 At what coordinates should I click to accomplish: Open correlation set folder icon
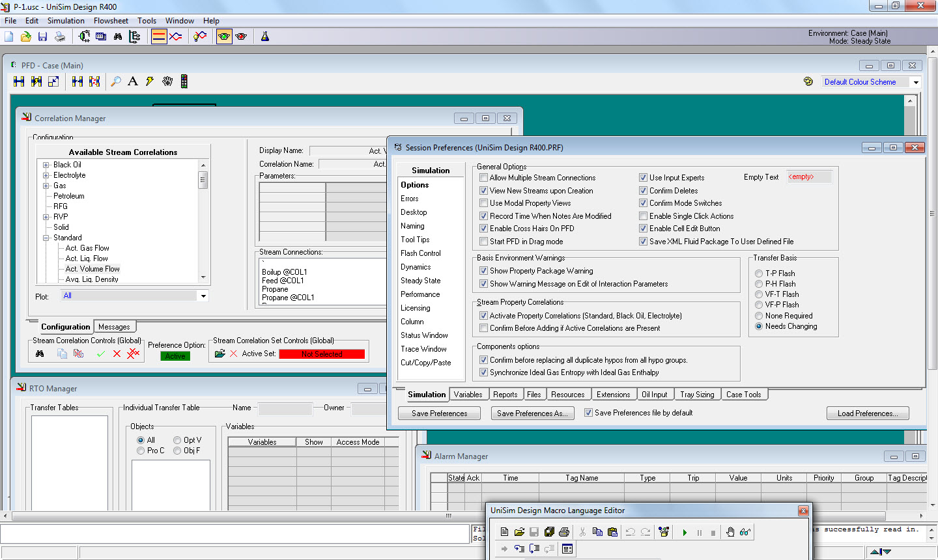click(220, 354)
